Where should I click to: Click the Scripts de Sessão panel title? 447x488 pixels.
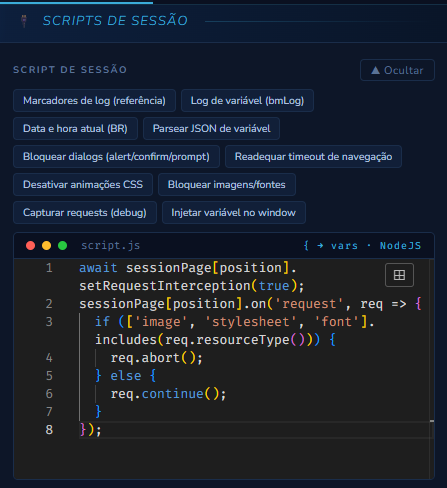tap(115, 21)
